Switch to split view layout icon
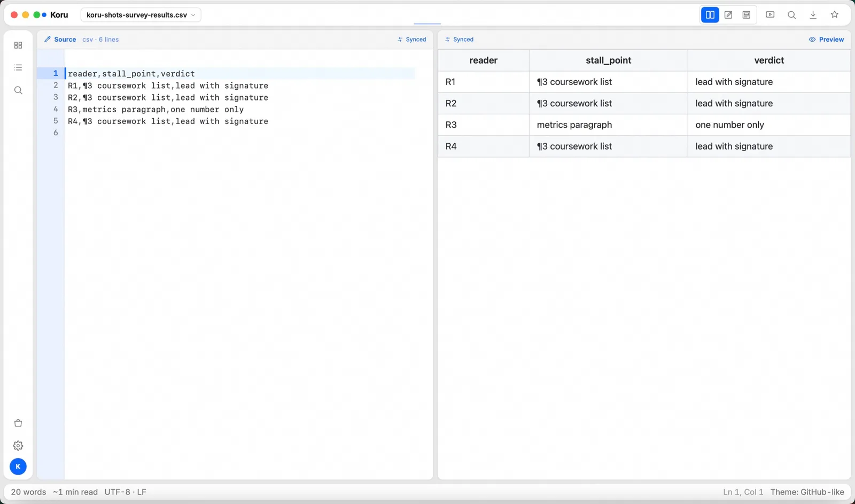The height and width of the screenshot is (504, 855). (x=710, y=15)
